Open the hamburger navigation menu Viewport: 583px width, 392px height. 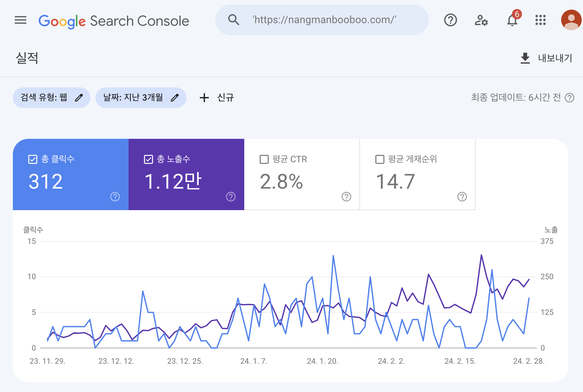21,20
